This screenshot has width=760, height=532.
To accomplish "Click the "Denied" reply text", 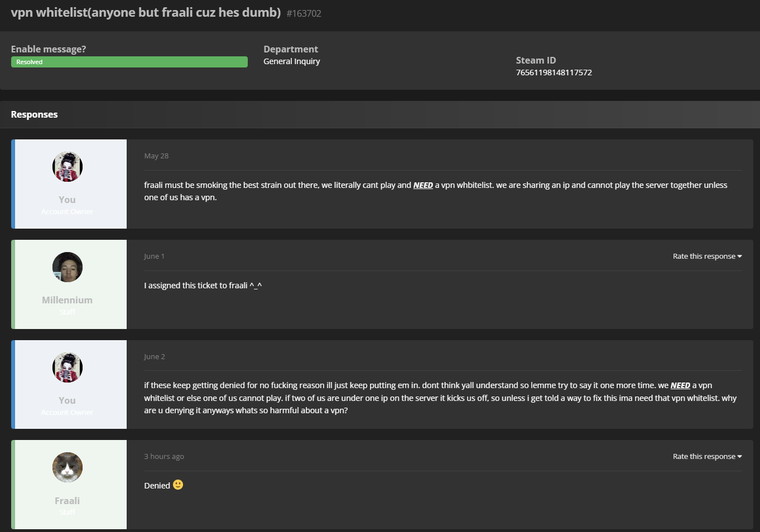I will 157,486.
